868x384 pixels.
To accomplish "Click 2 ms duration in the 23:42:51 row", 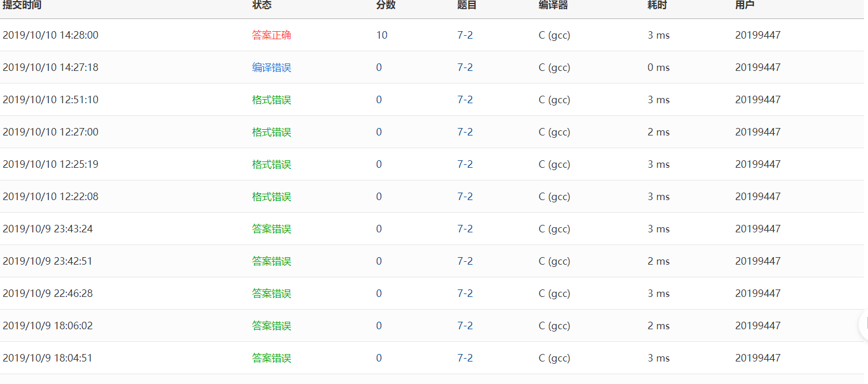I will [x=659, y=261].
